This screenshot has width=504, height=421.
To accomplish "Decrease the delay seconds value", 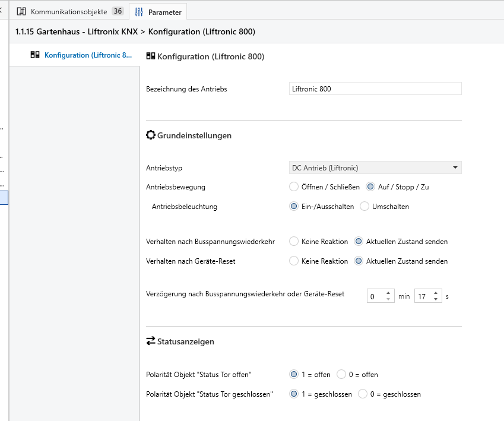I will [436, 299].
